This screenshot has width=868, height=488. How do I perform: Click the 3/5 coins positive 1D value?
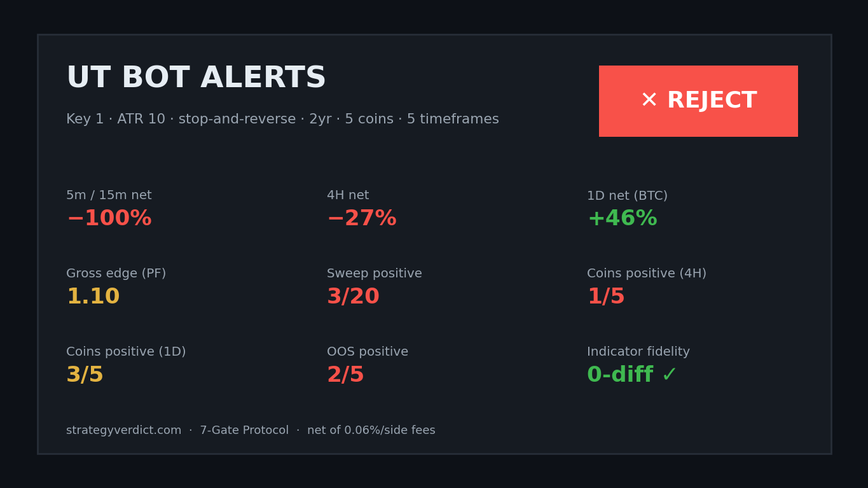point(85,375)
